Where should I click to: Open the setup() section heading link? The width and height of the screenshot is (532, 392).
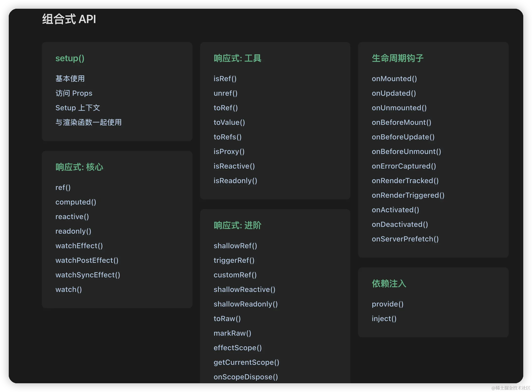(70, 58)
